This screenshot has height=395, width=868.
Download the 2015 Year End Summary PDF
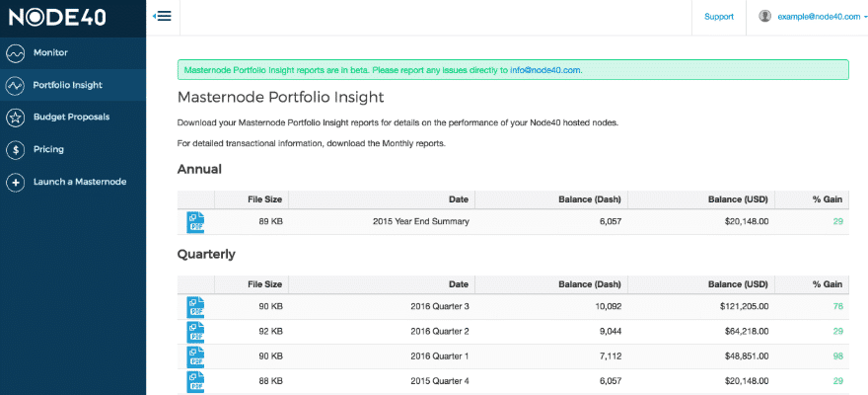click(195, 222)
